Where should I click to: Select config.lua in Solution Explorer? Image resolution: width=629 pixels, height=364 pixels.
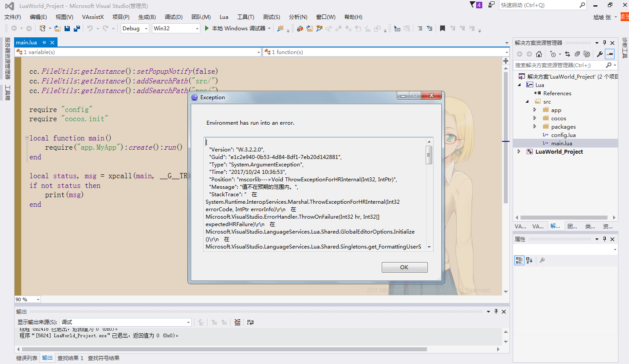(x=563, y=135)
